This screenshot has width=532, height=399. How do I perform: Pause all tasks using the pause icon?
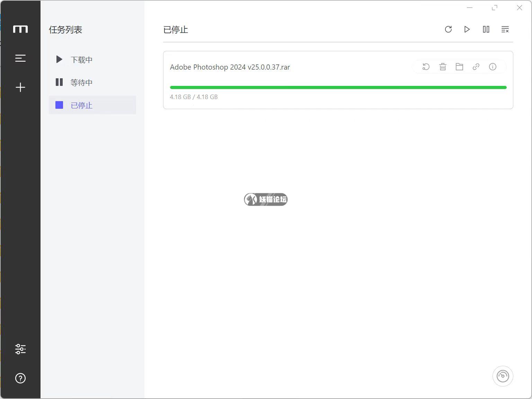point(486,29)
